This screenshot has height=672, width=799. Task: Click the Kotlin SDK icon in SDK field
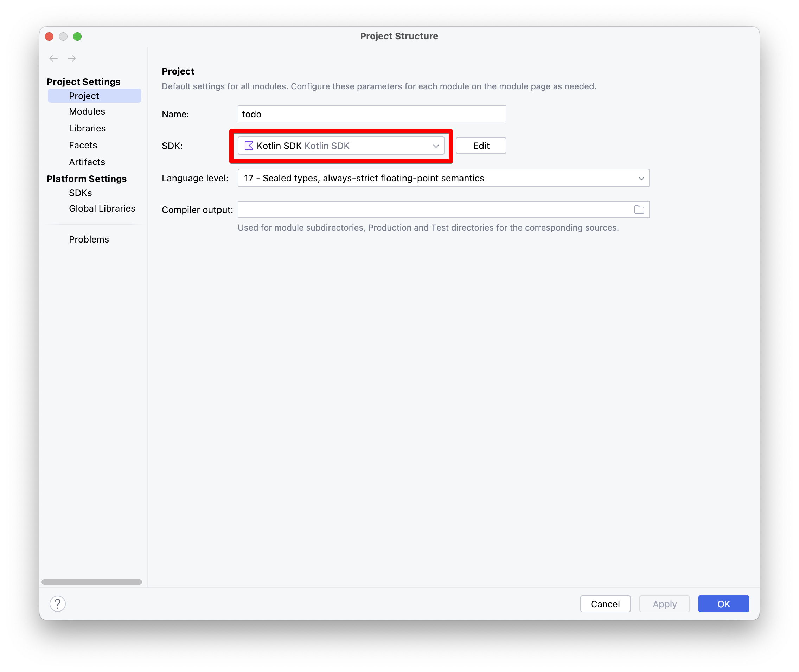249,146
